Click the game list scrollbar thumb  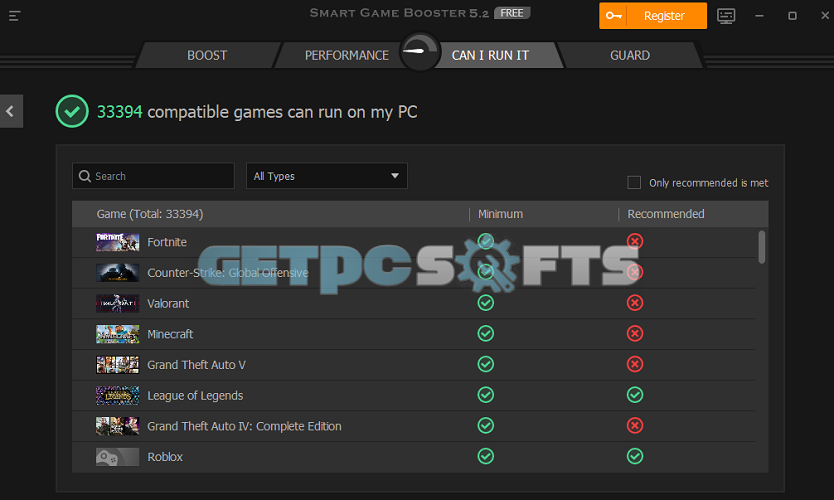click(762, 247)
